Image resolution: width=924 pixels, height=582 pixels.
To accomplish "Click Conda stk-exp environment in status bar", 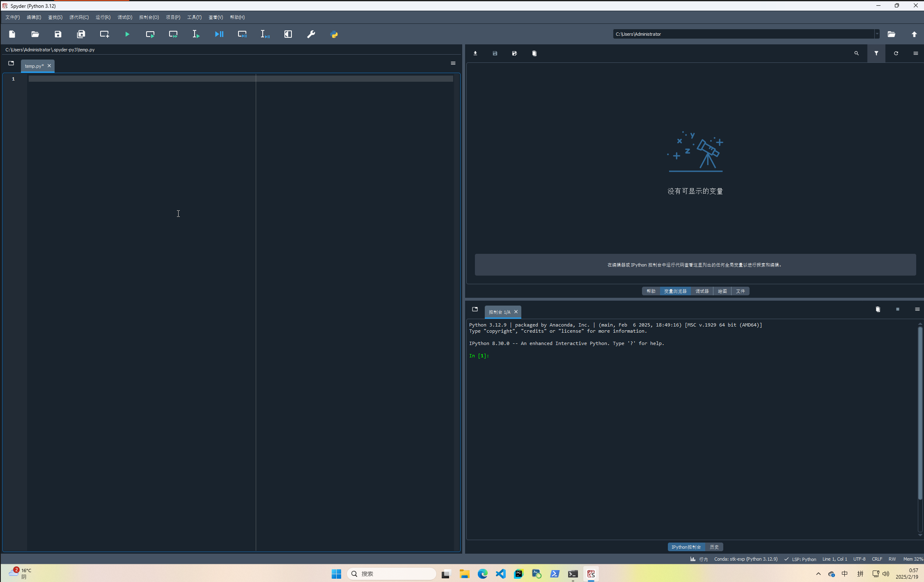I will tap(745, 559).
